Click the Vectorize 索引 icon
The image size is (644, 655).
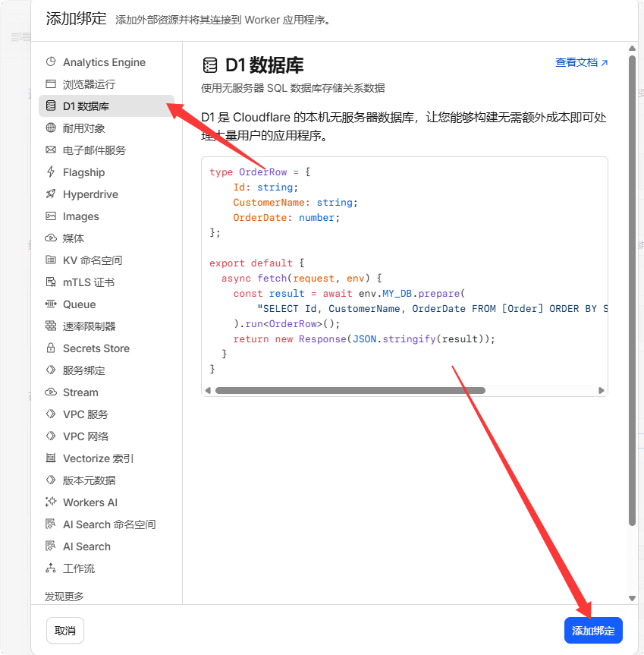(51, 458)
